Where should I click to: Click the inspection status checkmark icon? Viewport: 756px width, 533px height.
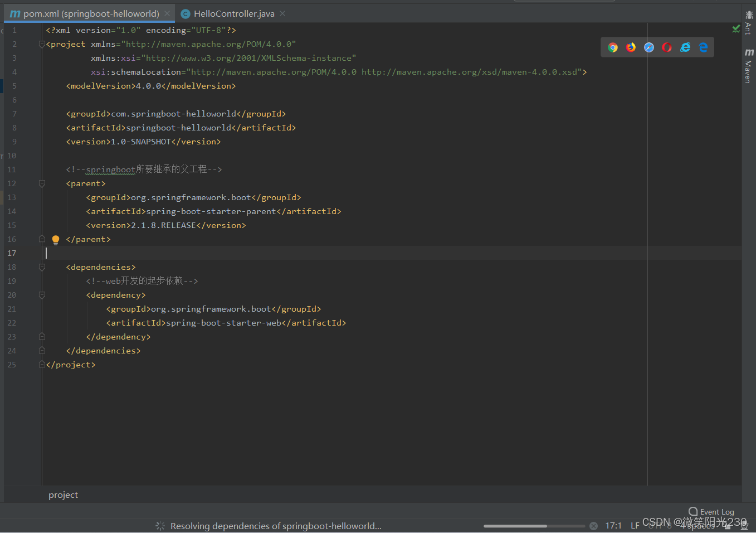(735, 29)
